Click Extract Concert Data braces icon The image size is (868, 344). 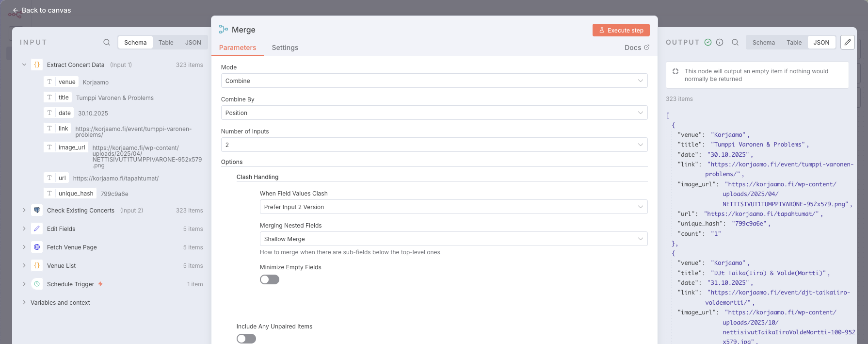37,65
